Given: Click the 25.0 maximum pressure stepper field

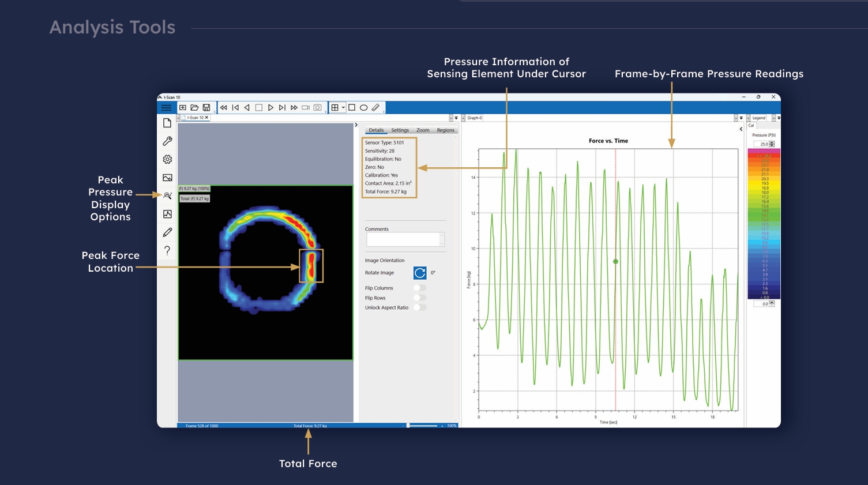Looking at the screenshot, I should [764, 144].
